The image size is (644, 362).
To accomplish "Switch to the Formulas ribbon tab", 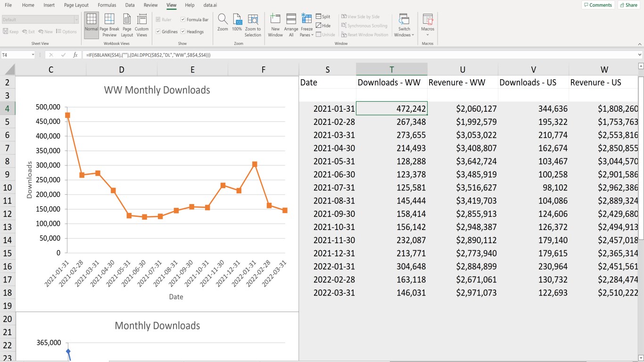I will [107, 5].
